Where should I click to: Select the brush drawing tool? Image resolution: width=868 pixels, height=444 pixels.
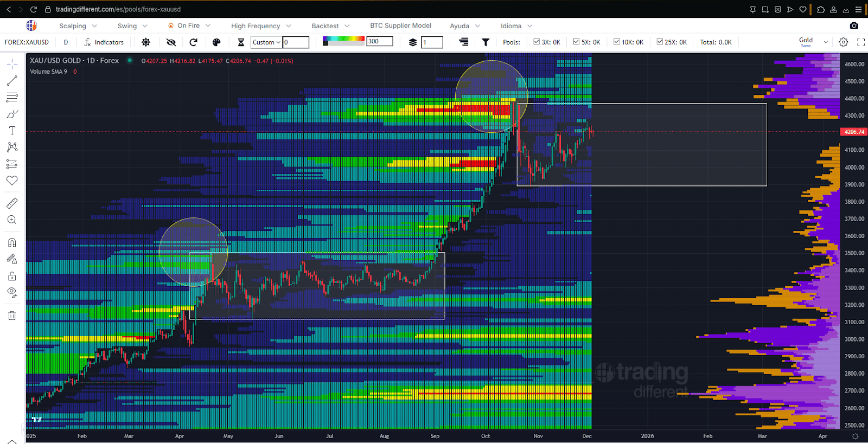click(12, 114)
